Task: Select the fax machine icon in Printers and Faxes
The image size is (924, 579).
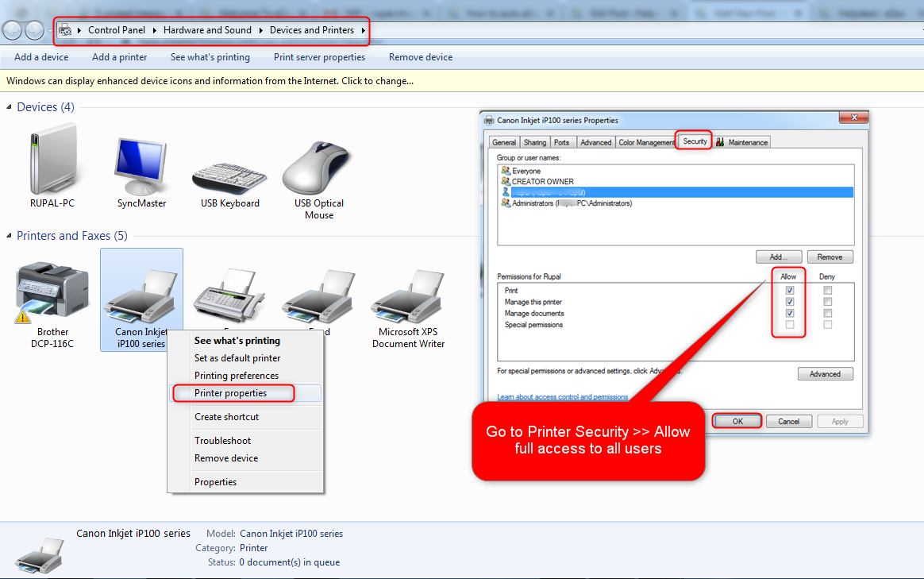Action: 230,295
